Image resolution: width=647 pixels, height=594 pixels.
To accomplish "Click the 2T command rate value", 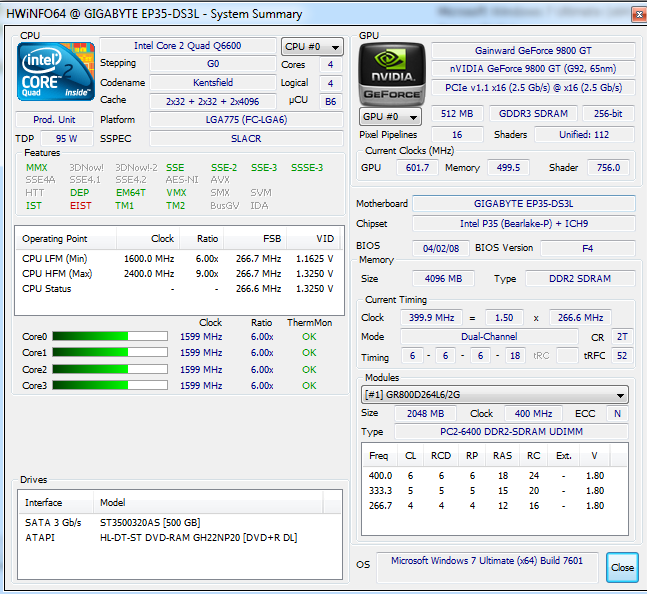I will coord(622,337).
